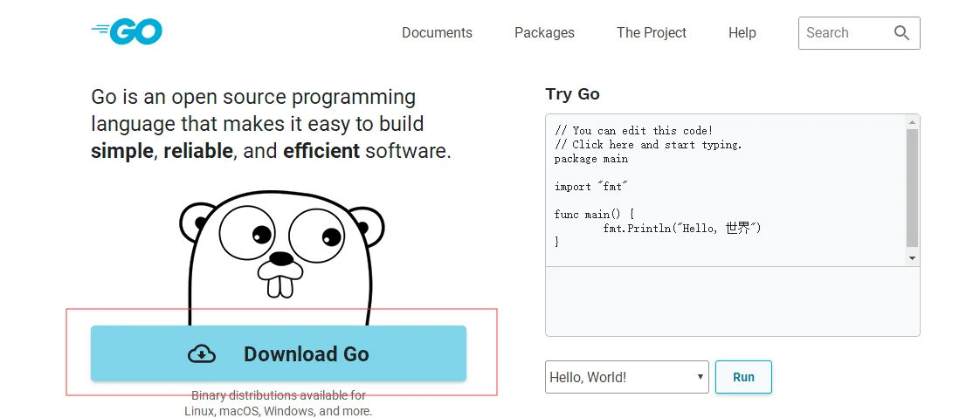This screenshot has width=980, height=418.
Task: Click the code editor scroll up arrow
Action: 912,122
